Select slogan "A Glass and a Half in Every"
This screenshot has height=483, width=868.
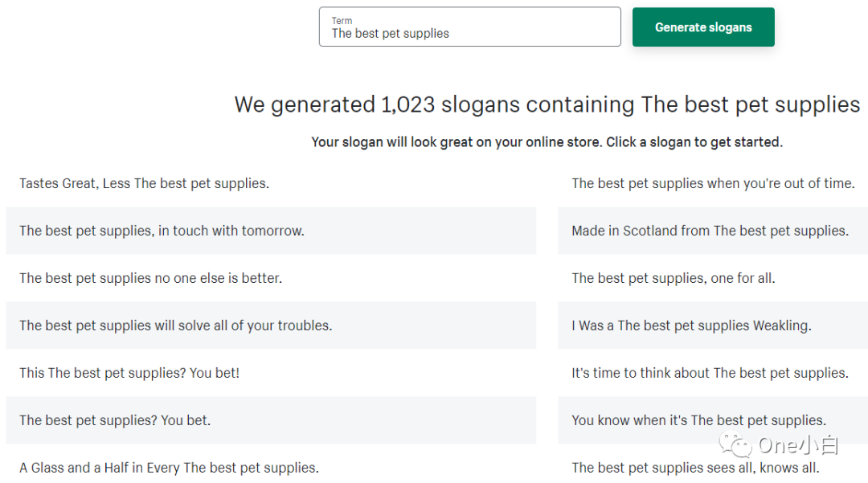tap(169, 468)
